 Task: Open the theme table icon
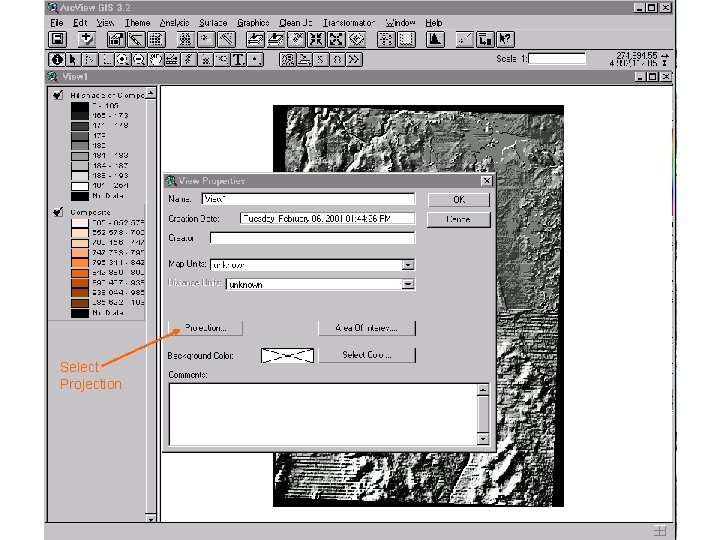156,39
